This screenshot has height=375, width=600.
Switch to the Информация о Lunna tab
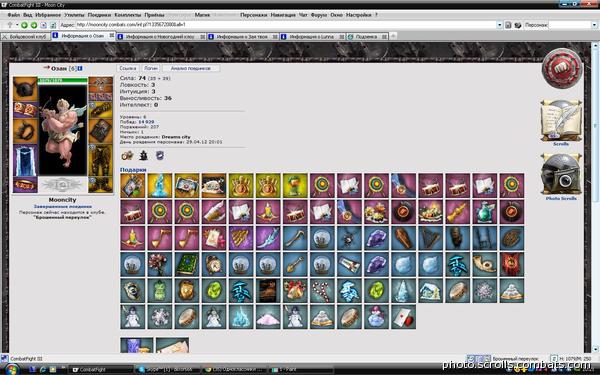(312, 37)
